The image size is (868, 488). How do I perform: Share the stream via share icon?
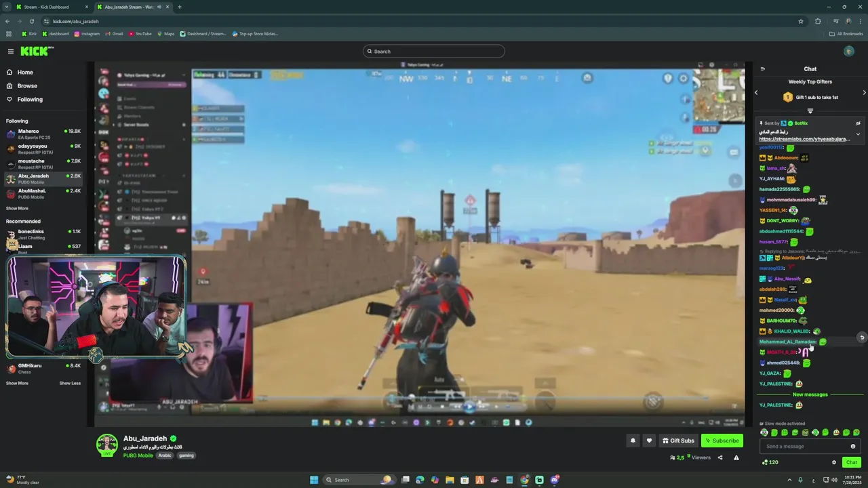(720, 457)
